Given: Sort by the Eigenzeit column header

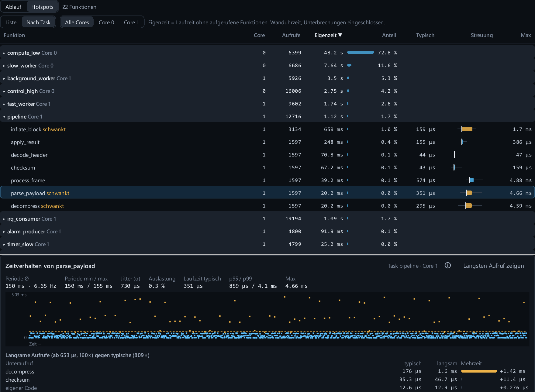Looking at the screenshot, I should tap(328, 35).
